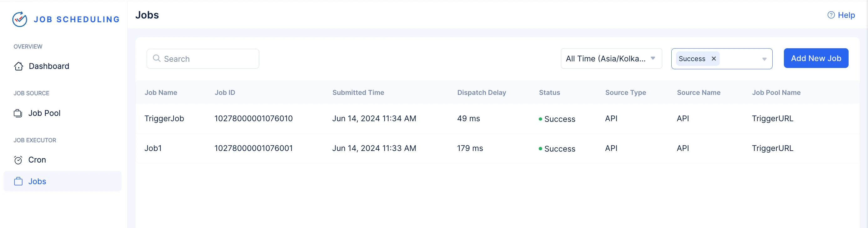Open the TriggerJob row
The width and height of the screenshot is (868, 228).
coord(497,118)
